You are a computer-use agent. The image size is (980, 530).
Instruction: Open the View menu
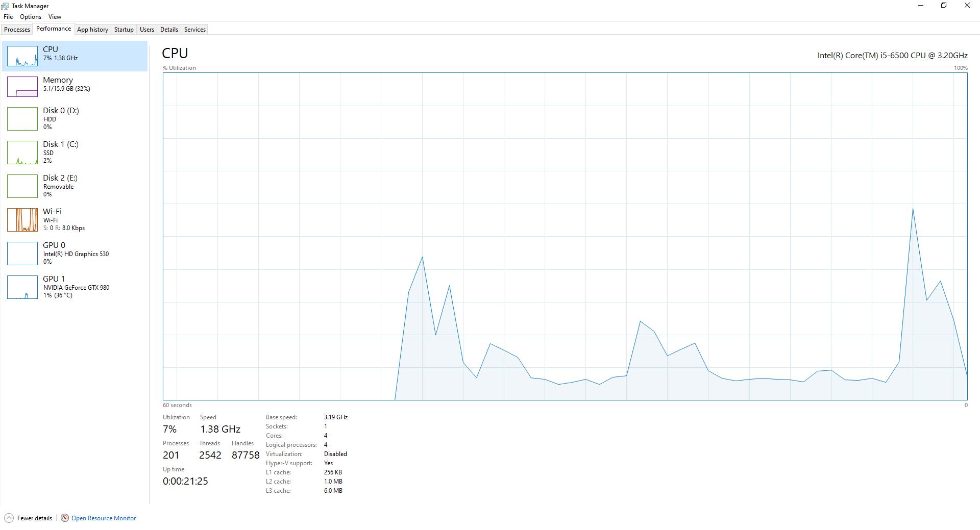click(55, 17)
